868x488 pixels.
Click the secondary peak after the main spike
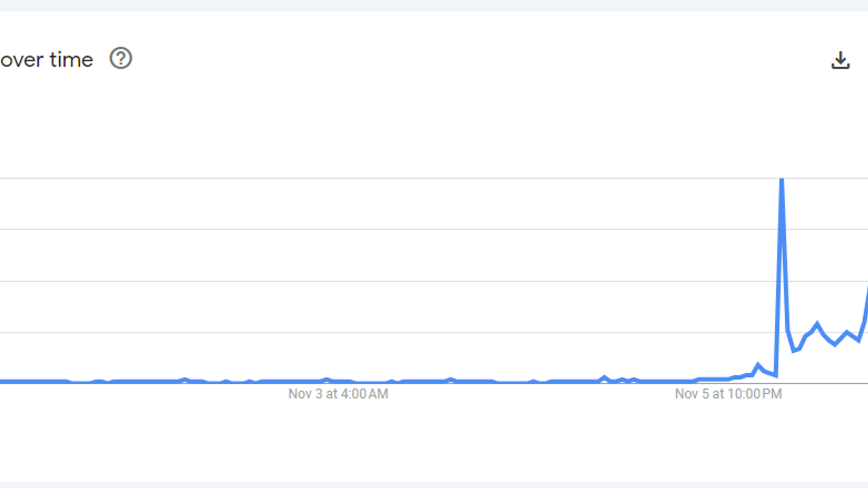pos(817,324)
